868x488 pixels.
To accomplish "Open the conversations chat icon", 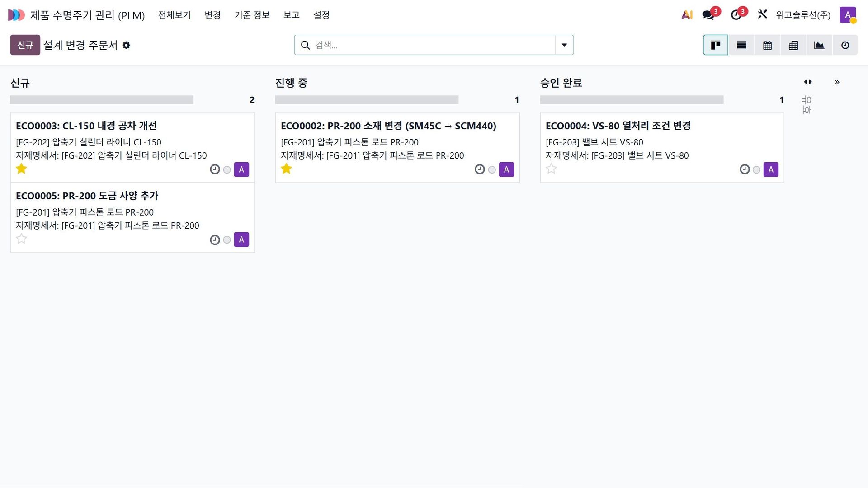I will click(x=708, y=15).
